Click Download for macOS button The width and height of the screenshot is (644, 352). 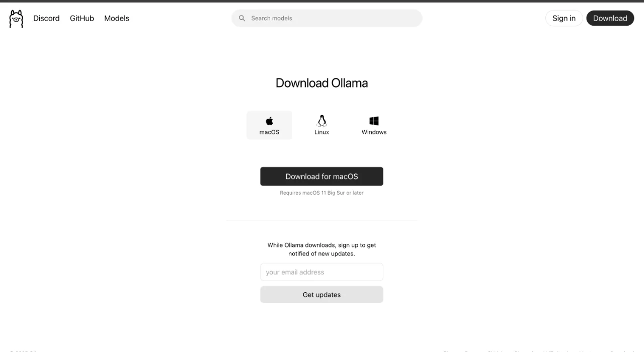coord(321,177)
